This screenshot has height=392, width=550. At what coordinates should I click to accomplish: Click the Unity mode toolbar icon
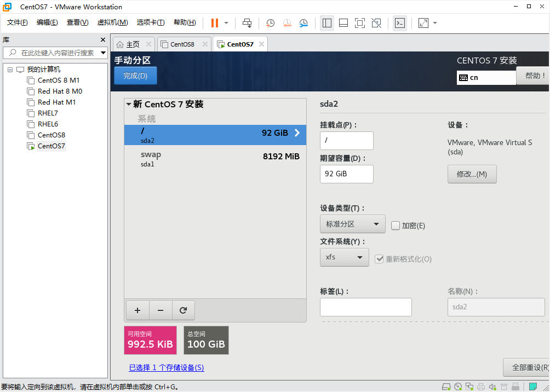point(376,23)
